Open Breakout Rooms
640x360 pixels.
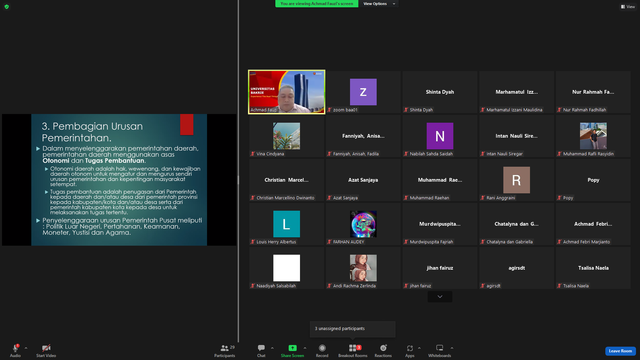pos(353,350)
